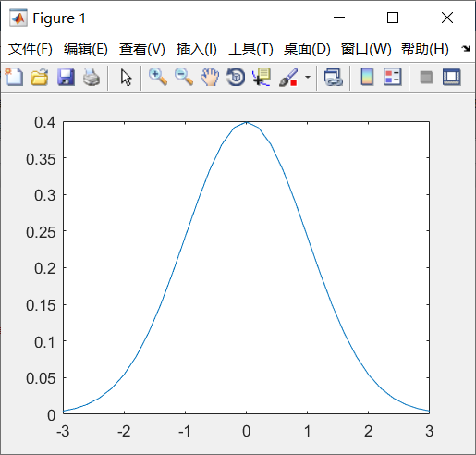Open the 插入(I) menu
This screenshot has width=476, height=455.
point(197,49)
